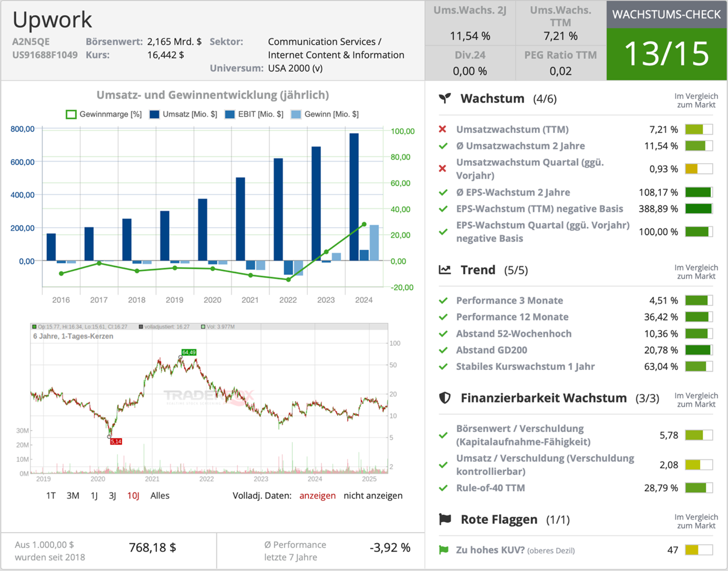Switch price chart to Alles range

coord(160,495)
